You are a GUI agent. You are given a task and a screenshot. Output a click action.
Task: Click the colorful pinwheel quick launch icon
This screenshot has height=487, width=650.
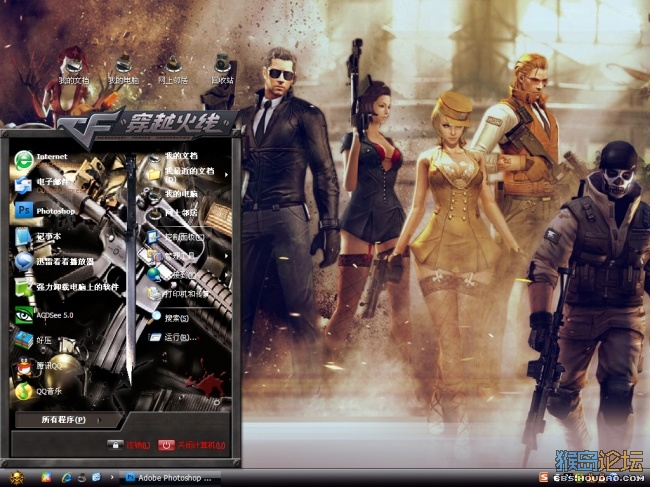coord(46,478)
